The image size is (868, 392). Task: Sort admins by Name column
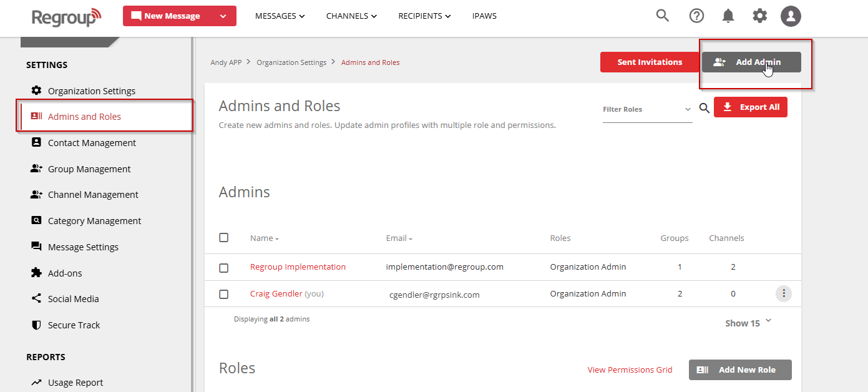coord(265,238)
